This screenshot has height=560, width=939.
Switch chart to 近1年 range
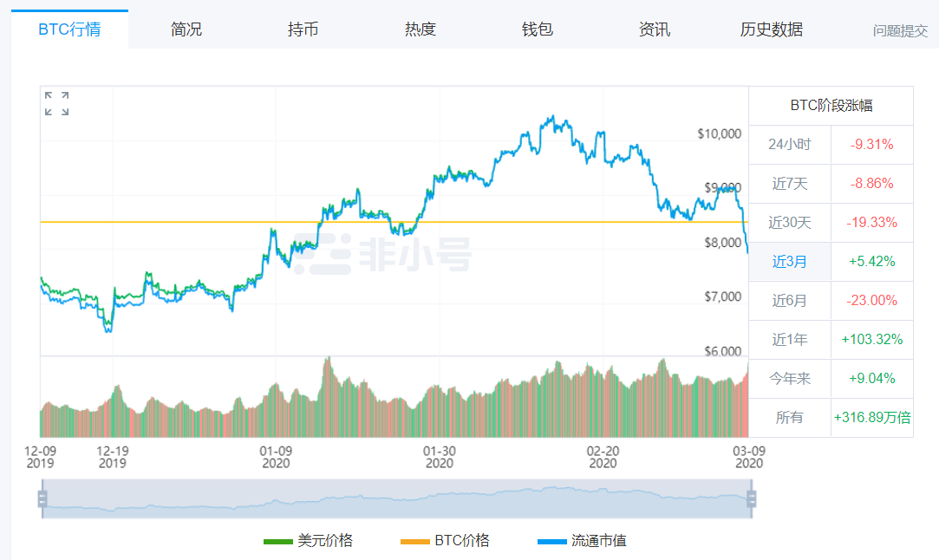(789, 339)
